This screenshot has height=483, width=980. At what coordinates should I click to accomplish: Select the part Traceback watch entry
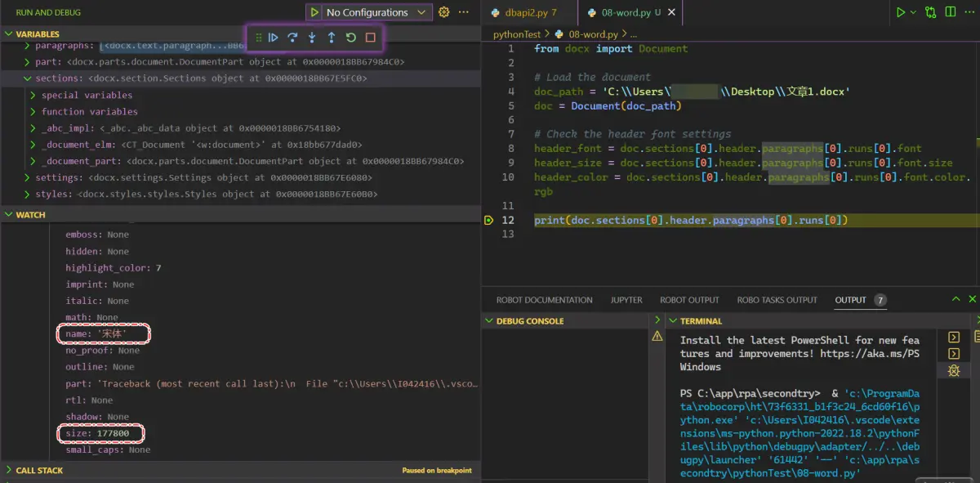click(271, 383)
